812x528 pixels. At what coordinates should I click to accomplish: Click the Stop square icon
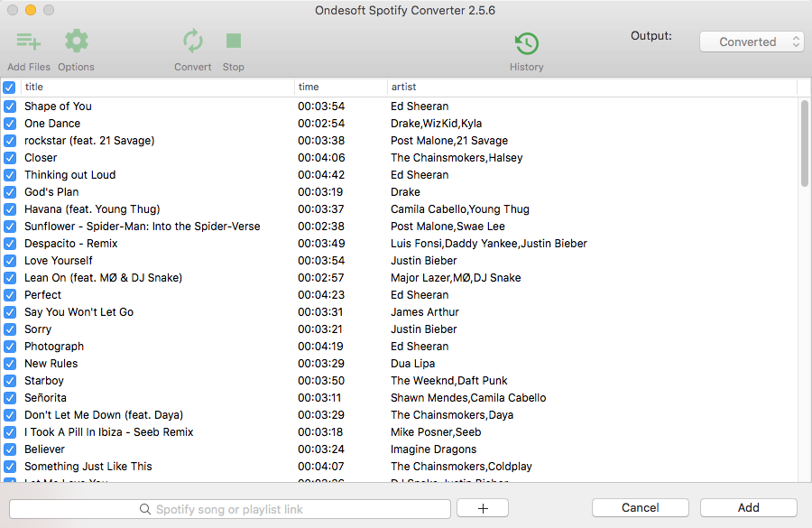[x=234, y=41]
